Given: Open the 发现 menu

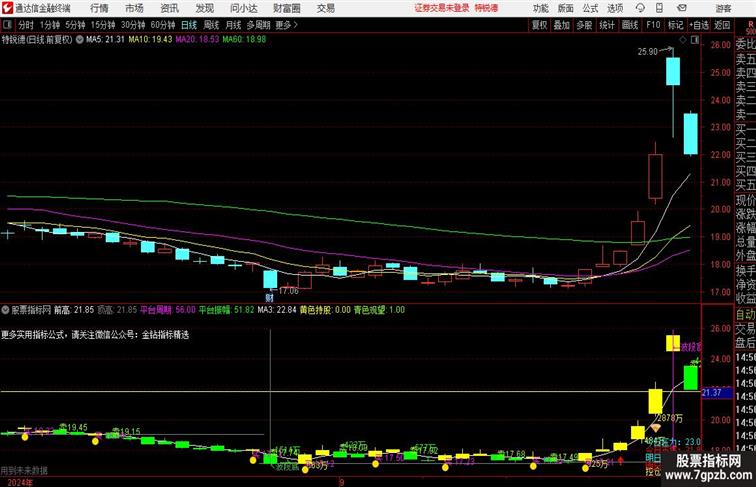Looking at the screenshot, I should tap(204, 8).
